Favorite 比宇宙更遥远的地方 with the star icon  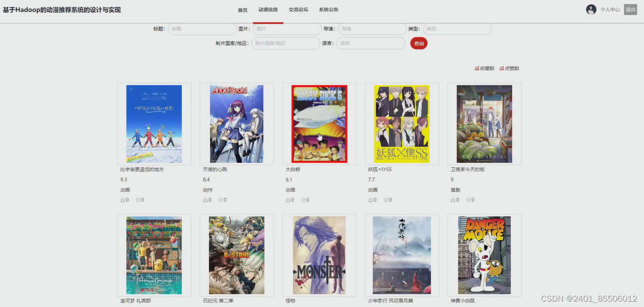[x=138, y=200]
